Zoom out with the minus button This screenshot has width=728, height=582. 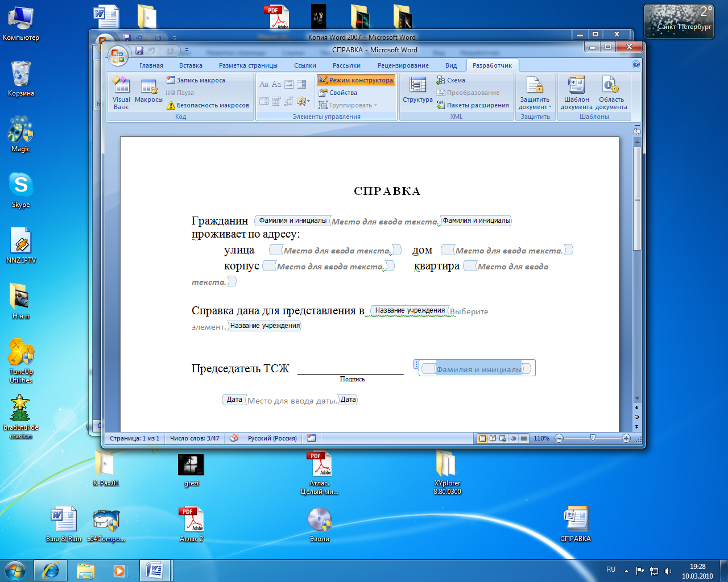tap(559, 438)
